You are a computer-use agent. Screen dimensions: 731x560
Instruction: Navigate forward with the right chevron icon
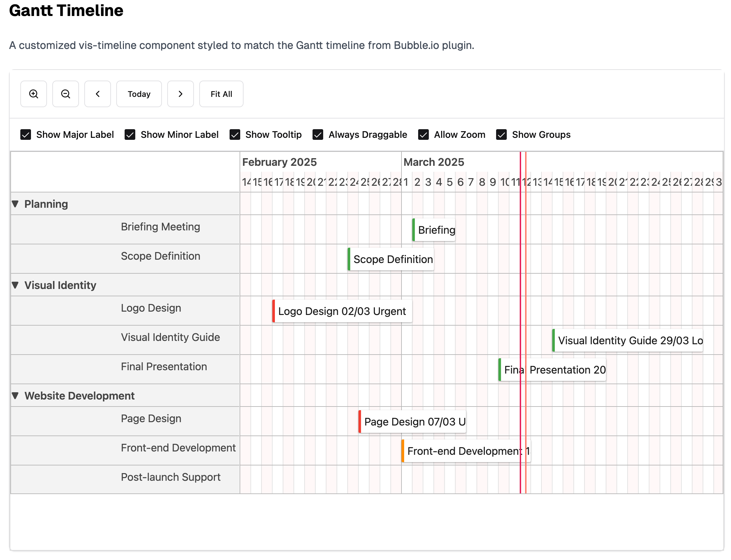[180, 94]
